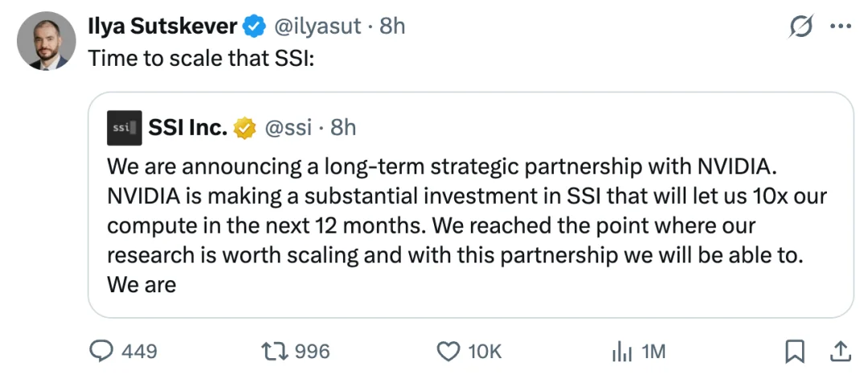Like the post with the heart icon

[x=449, y=351]
